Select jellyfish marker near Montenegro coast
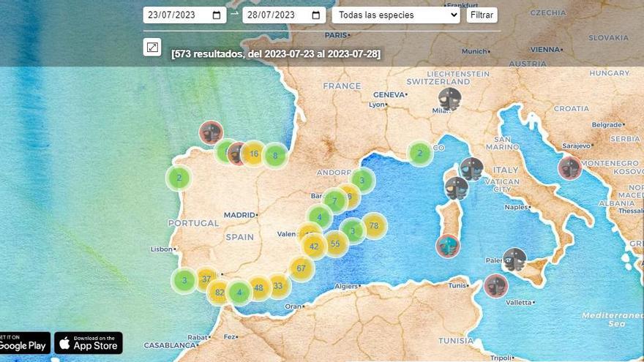This screenshot has height=362, width=644. coord(569,168)
